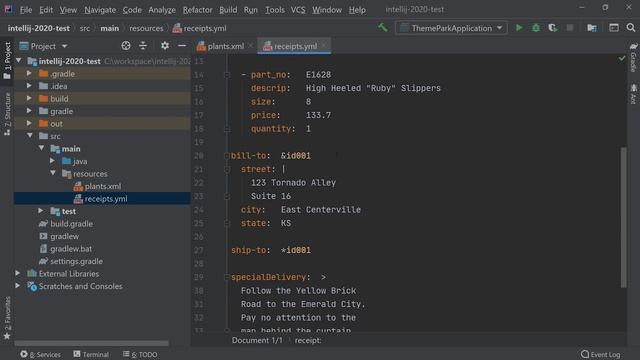Click the window layout icon beside the search magnifier
Image resolution: width=640 pixels, height=360 pixels.
tap(614, 28)
